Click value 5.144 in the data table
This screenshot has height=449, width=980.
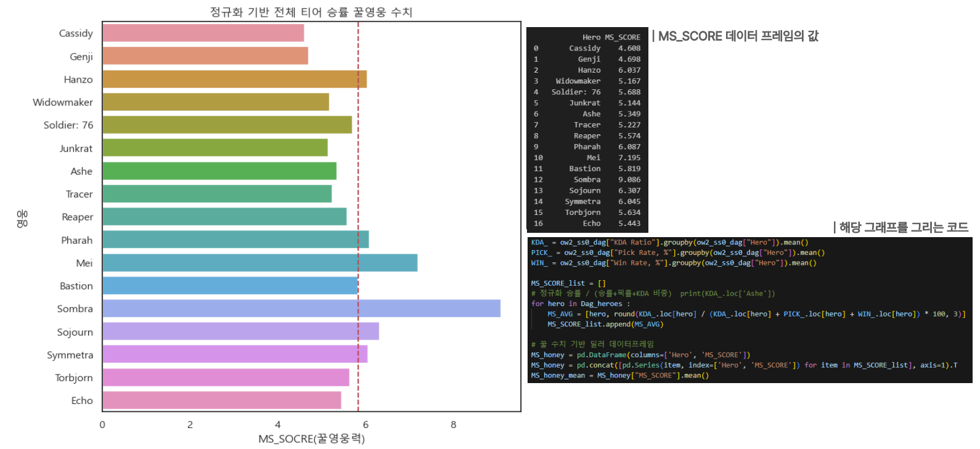pyautogui.click(x=629, y=103)
